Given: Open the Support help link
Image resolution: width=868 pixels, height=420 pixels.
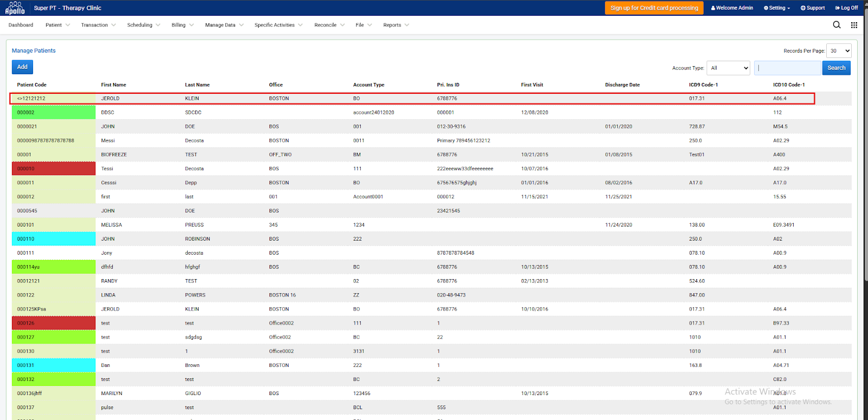Looking at the screenshot, I should tap(812, 8).
